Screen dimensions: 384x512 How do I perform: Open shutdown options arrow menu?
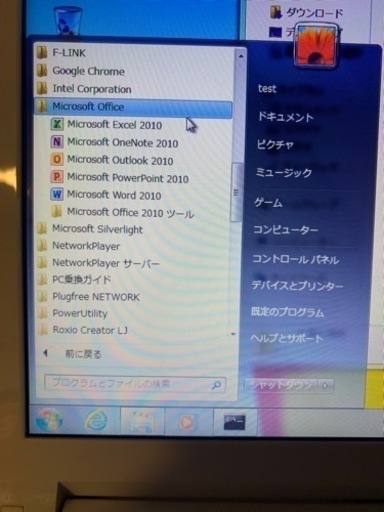point(326,385)
